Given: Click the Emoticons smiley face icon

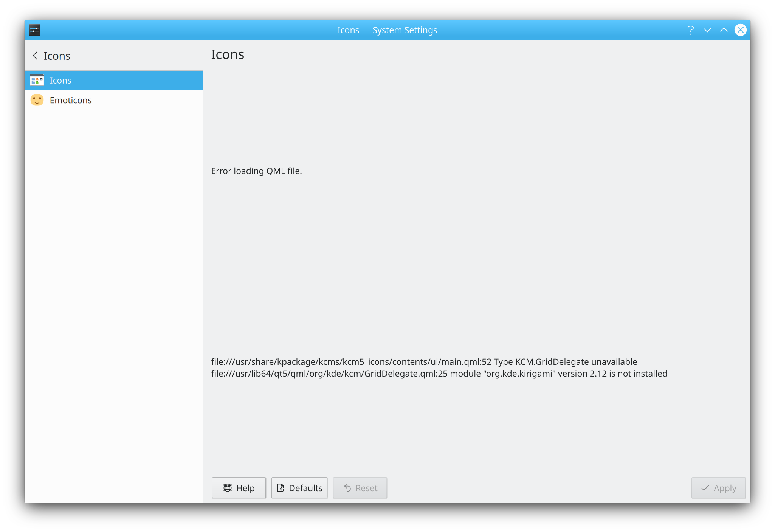Looking at the screenshot, I should 37,100.
